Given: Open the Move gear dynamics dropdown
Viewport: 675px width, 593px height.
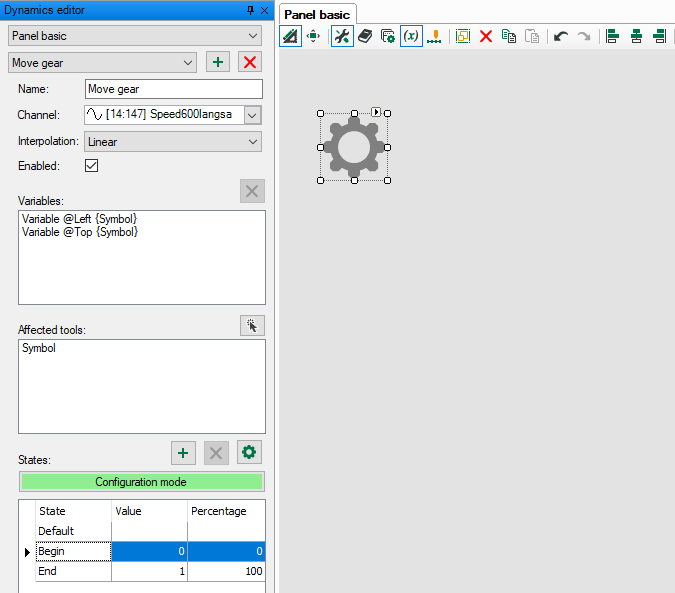Looking at the screenshot, I should click(102, 63).
